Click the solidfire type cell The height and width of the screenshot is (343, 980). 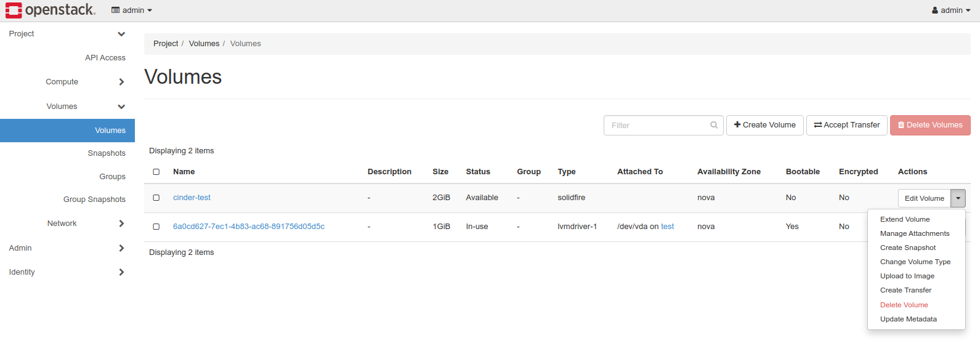coord(572,198)
